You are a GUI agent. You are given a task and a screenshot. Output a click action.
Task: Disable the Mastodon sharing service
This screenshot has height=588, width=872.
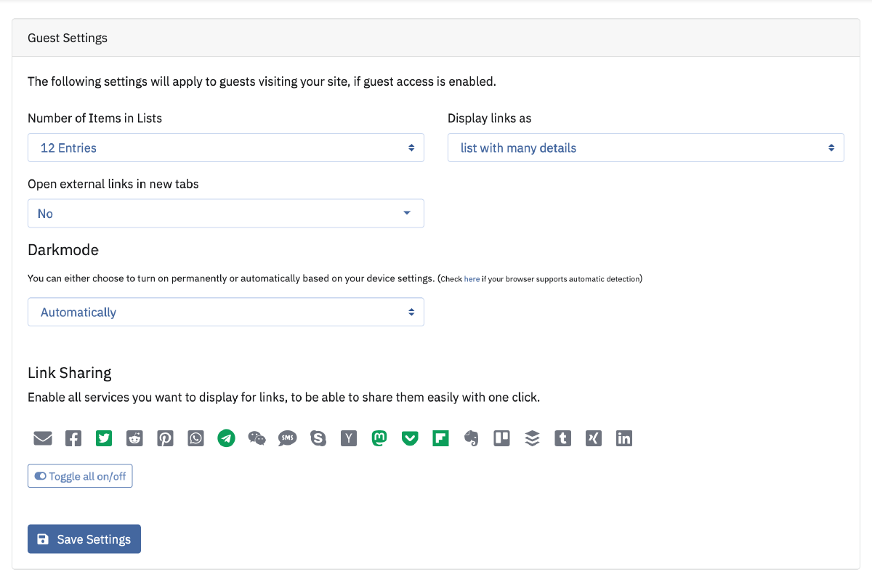[379, 438]
